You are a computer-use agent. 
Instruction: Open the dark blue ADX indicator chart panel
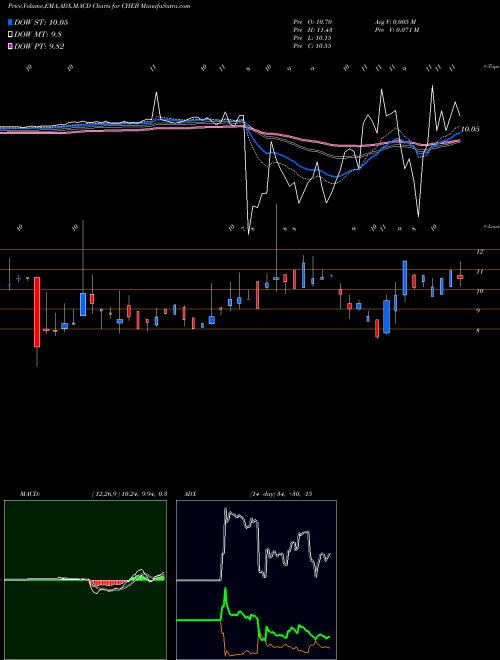tap(256, 580)
